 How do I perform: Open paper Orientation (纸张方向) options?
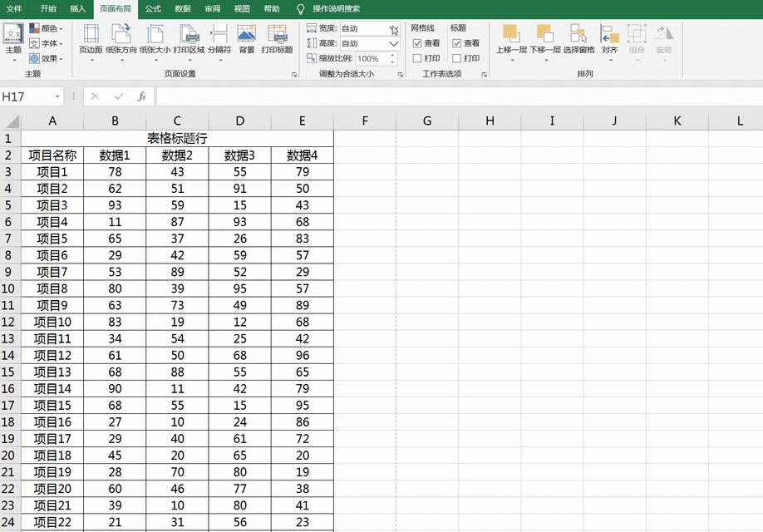121,42
